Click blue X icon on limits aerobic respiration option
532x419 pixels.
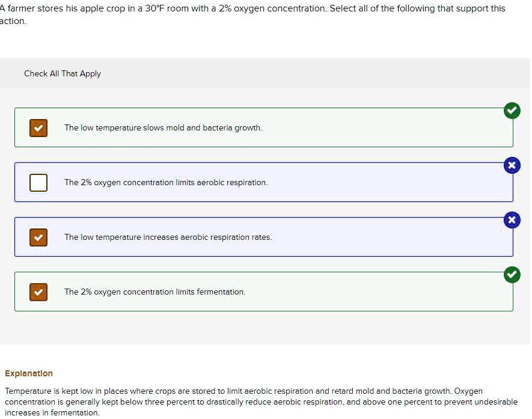coord(512,165)
